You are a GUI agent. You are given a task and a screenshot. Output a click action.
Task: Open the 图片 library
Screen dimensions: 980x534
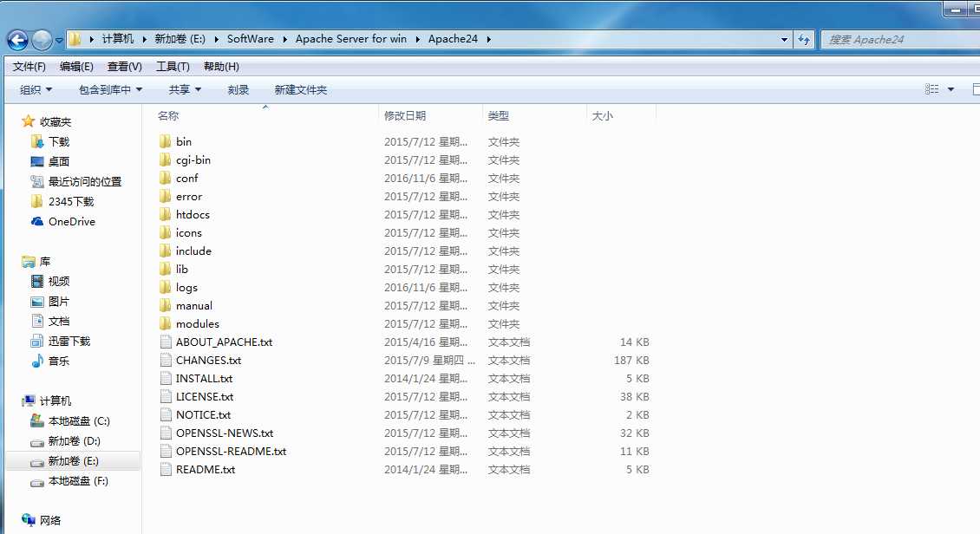pyautogui.click(x=59, y=302)
